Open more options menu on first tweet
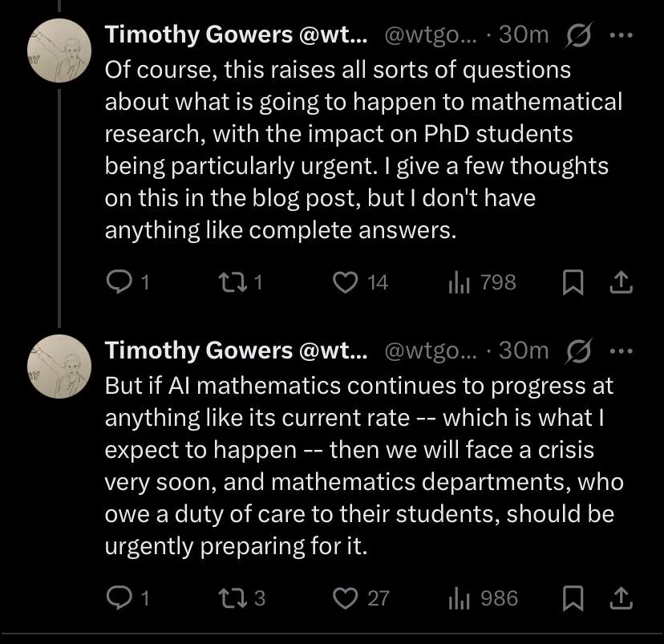 coord(621,35)
